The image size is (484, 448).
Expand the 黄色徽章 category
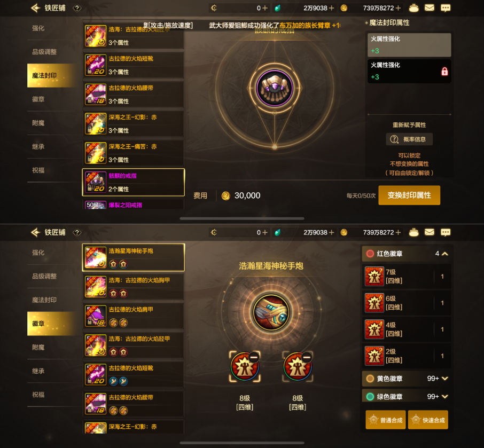(x=406, y=379)
